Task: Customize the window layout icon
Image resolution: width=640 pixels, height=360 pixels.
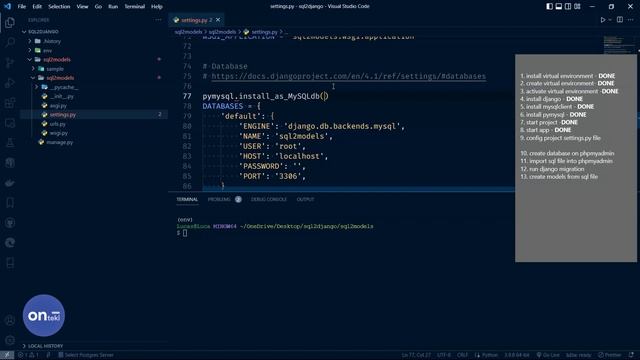Action: [577, 7]
